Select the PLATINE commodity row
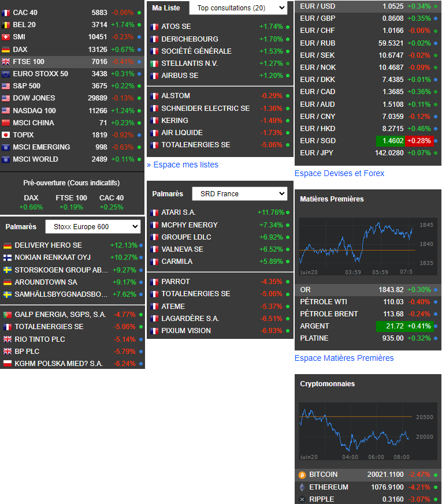Image resolution: width=442 pixels, height=504 pixels. [368, 338]
